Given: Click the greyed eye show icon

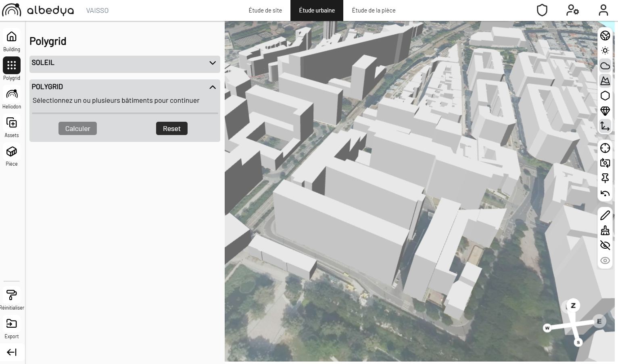Looking at the screenshot, I should click(x=605, y=260).
